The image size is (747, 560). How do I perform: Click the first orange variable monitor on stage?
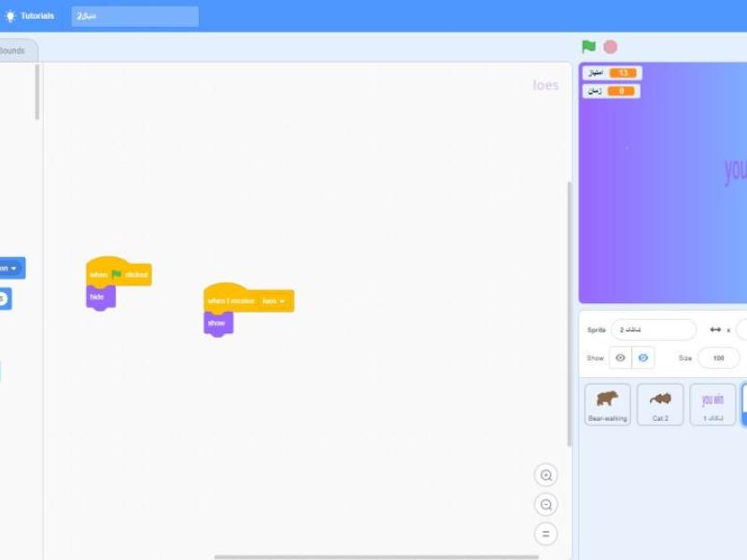tap(613, 73)
